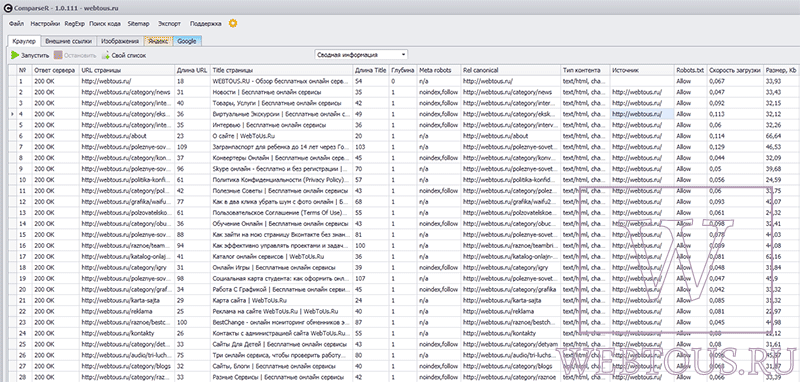Click the green Запустить play icon
This screenshot has height=382, width=800.
click(15, 55)
